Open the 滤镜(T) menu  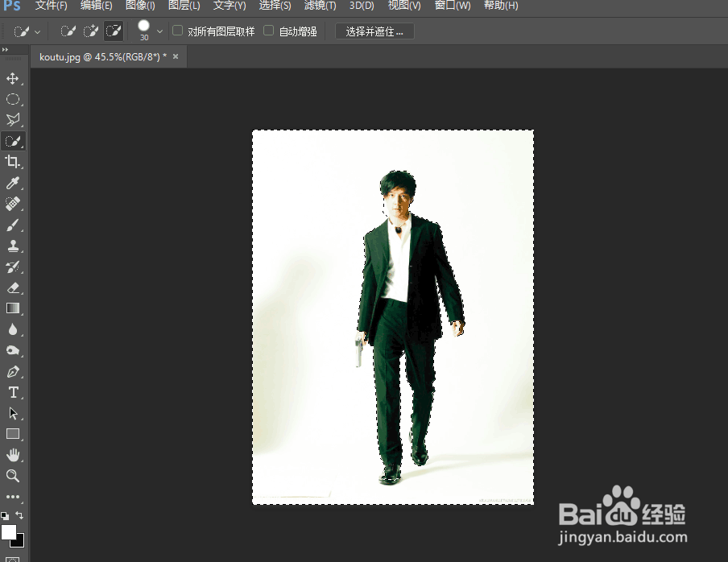(321, 6)
